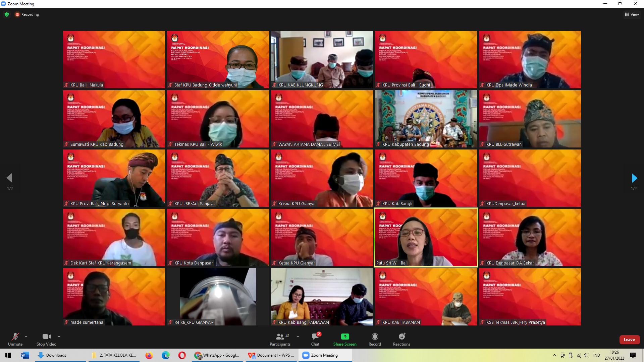Screen dimensions: 644x362
Task: Switch to WhatsApp Google Chrome taskbar tab
Action: point(217,355)
